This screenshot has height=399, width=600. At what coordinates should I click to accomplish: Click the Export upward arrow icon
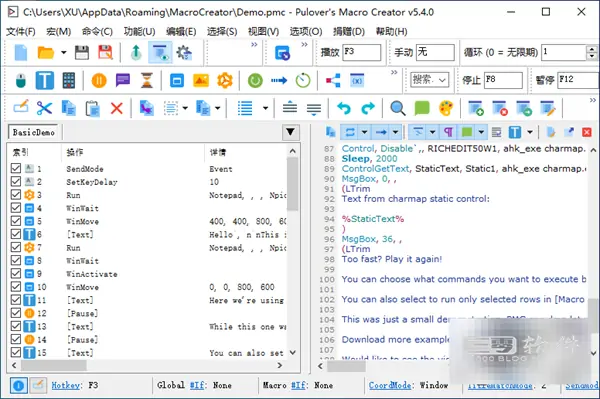click(136, 52)
